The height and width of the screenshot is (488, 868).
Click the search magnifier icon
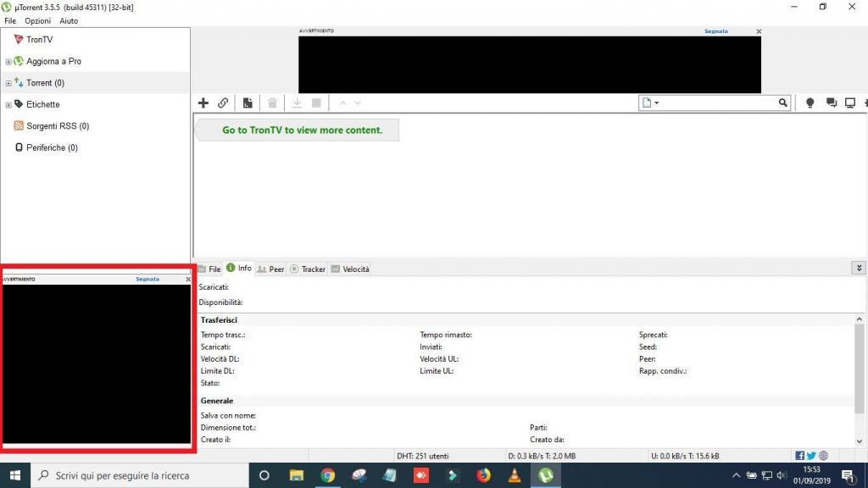click(x=782, y=103)
